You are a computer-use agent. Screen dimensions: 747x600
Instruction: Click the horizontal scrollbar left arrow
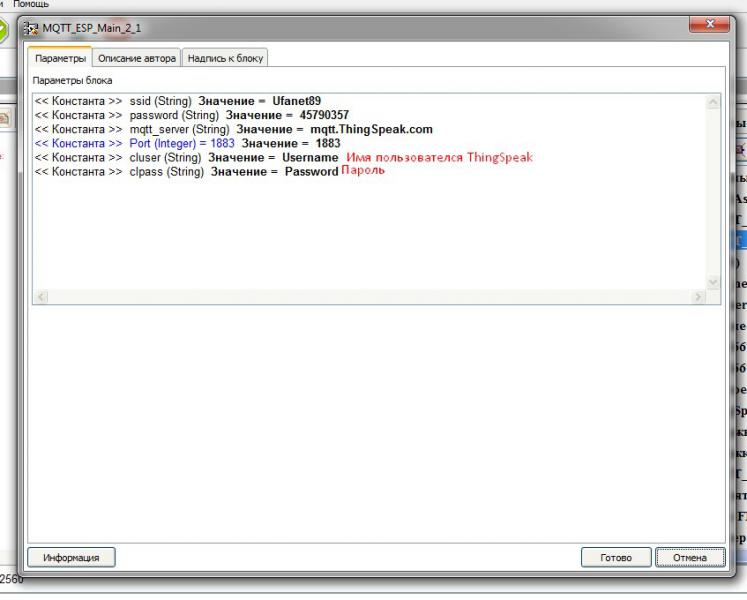41,299
